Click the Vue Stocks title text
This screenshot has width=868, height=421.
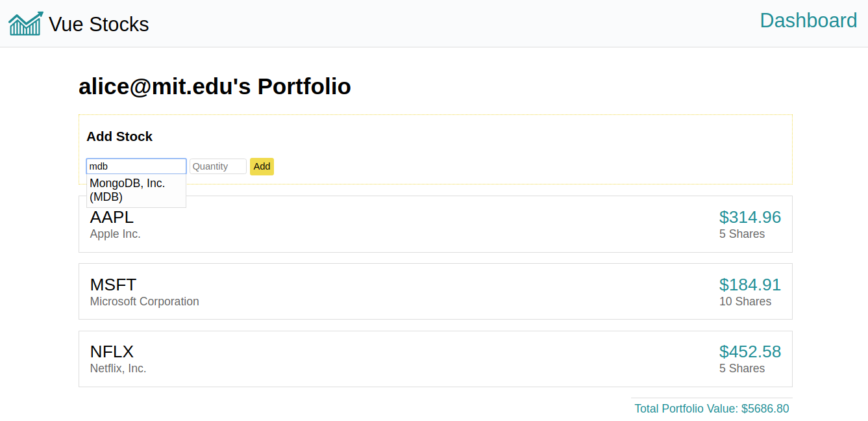[x=99, y=25]
